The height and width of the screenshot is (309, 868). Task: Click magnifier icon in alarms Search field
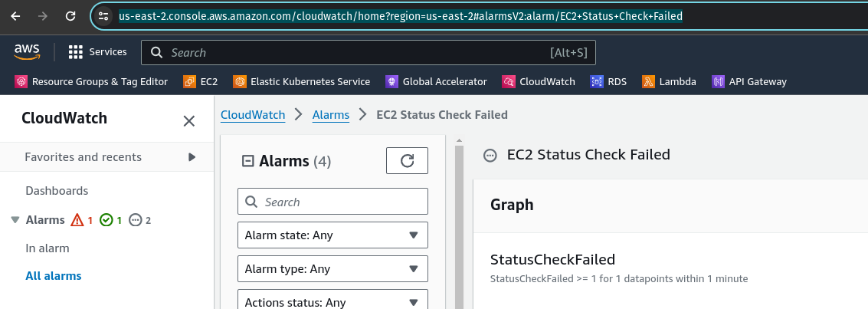point(251,202)
